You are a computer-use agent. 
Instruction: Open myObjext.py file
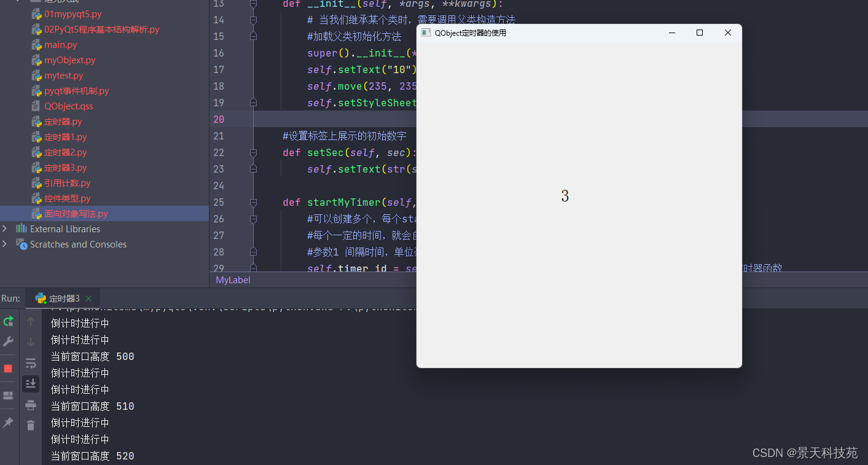[x=70, y=60]
